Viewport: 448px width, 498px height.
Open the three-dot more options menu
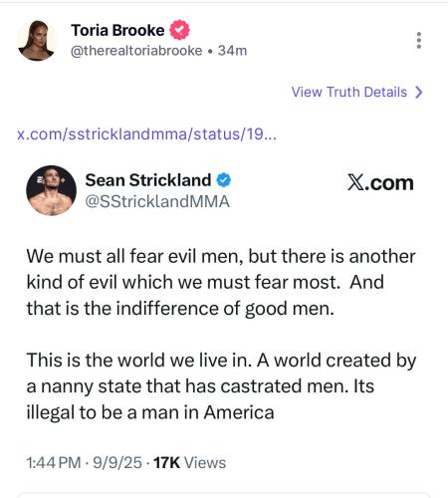click(419, 41)
